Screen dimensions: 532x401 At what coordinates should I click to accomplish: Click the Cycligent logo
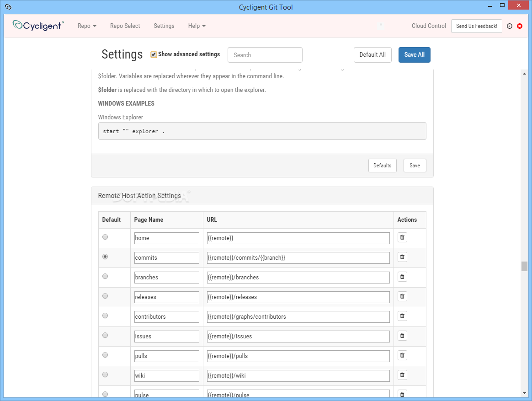tap(38, 25)
